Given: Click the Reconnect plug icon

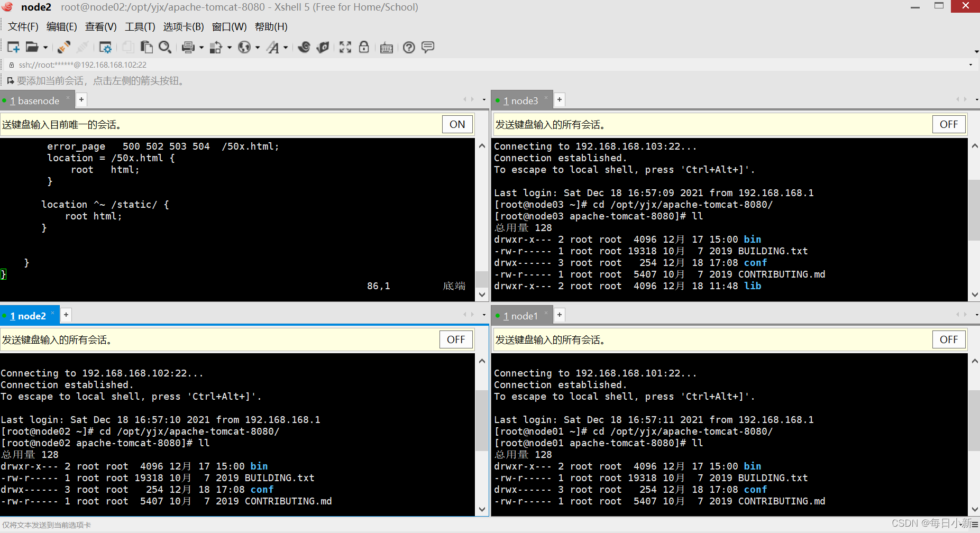Looking at the screenshot, I should [64, 47].
